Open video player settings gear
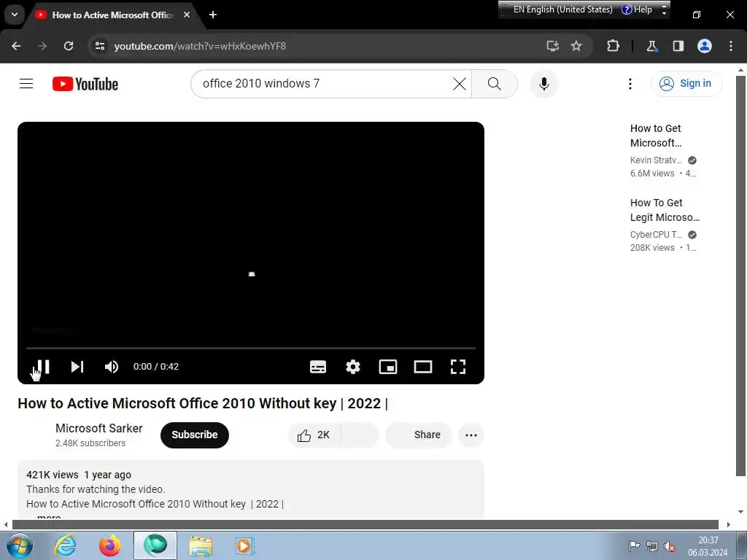The width and height of the screenshot is (747, 560). [x=353, y=367]
